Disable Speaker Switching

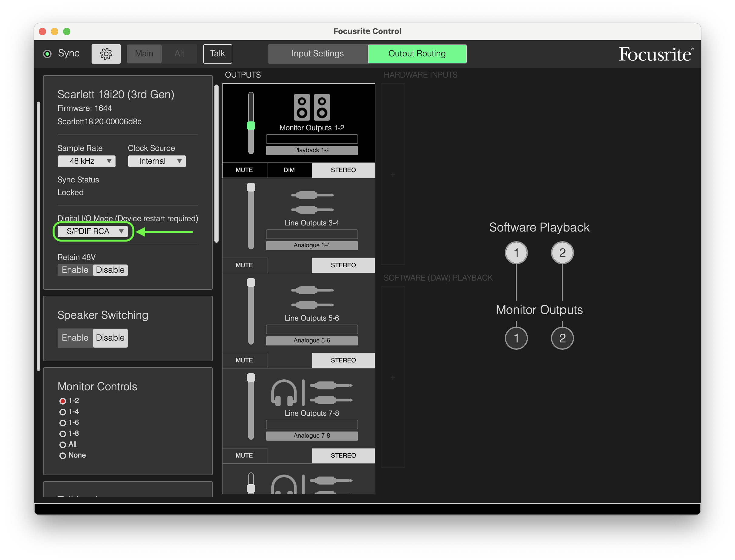[x=110, y=338]
